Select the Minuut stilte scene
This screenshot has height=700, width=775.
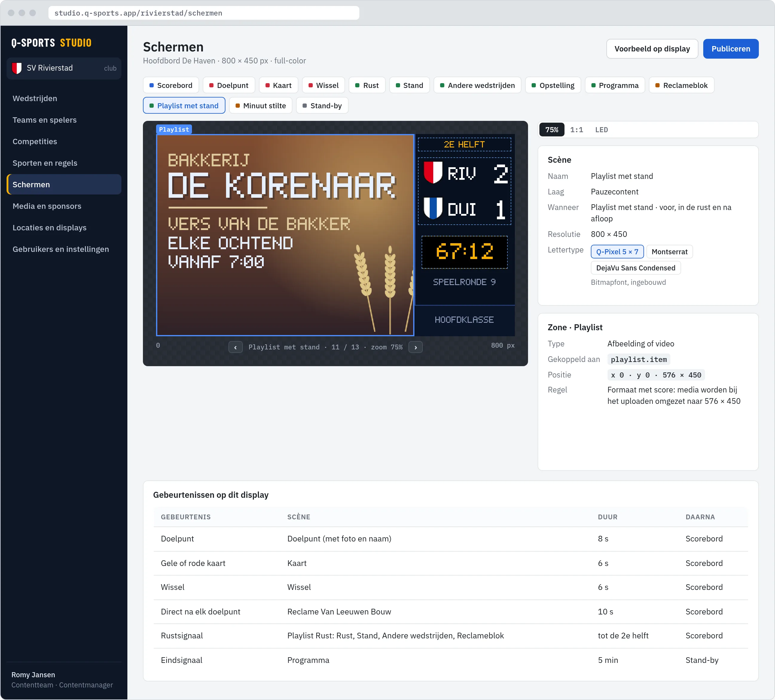[x=260, y=106]
